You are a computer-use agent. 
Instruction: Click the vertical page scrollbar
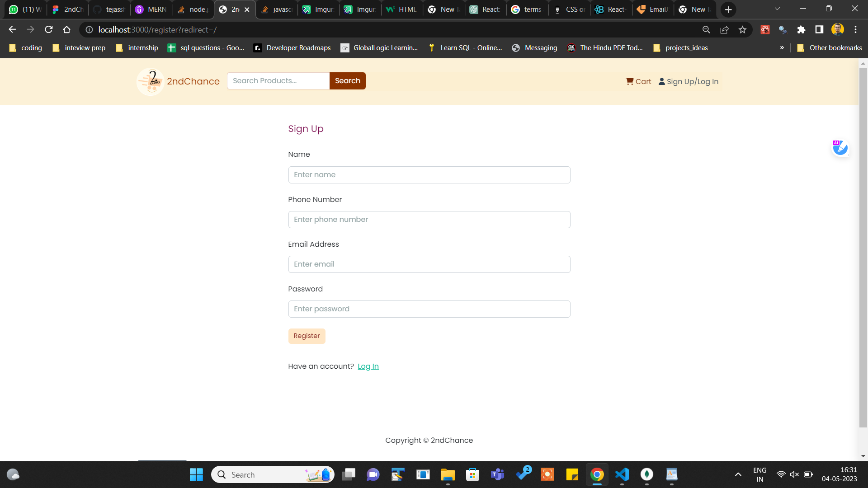[863, 244]
